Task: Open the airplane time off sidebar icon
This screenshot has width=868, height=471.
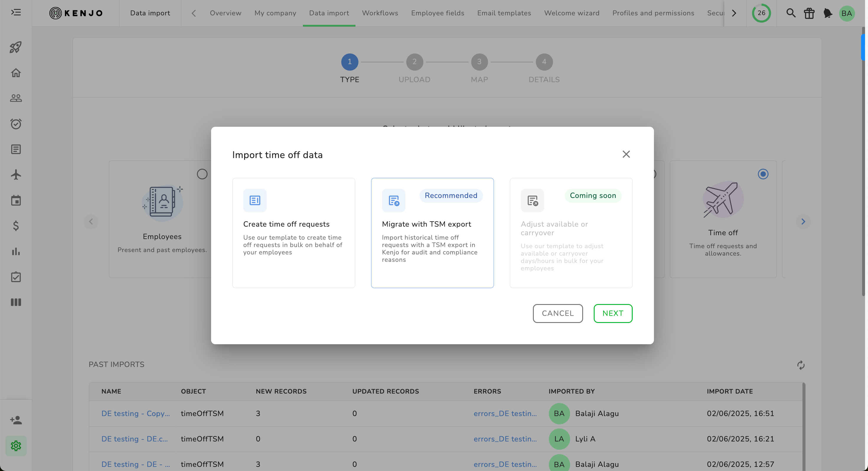Action: 16,175
